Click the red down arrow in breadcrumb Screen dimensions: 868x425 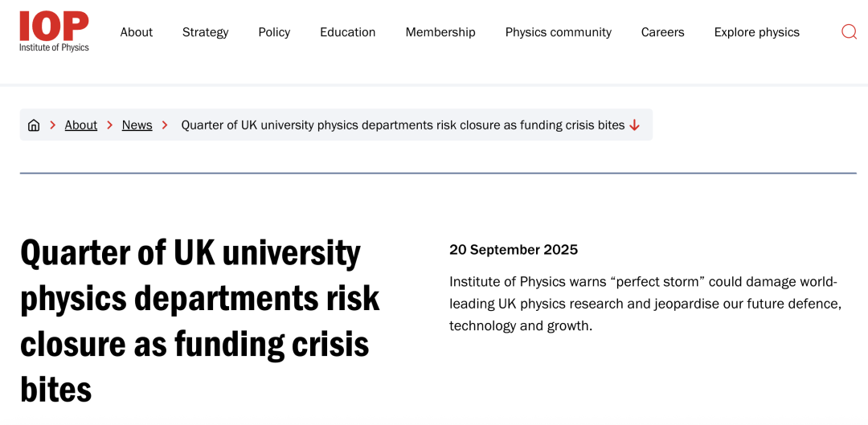tap(635, 125)
